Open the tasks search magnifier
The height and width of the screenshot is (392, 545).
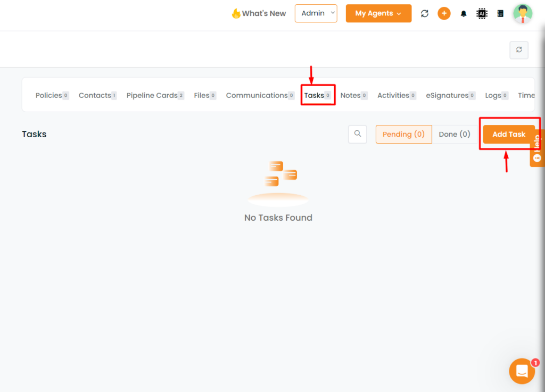pos(358,134)
